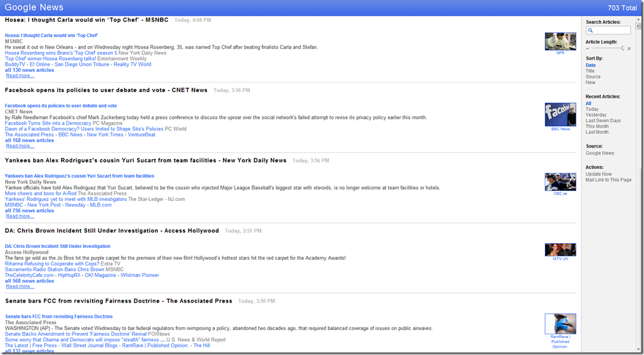
Task: Open the Fairness Doctrine RantRave thumbnail
Action: pyautogui.click(x=560, y=324)
